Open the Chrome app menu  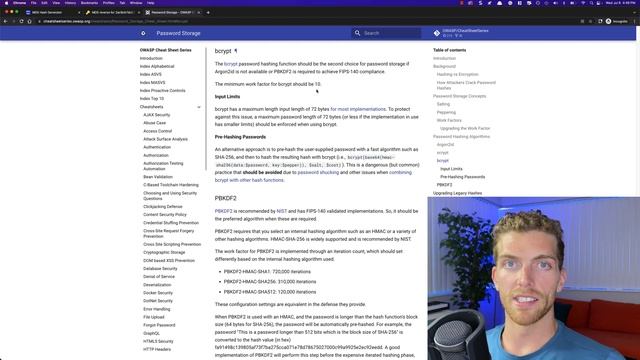coord(19,3)
